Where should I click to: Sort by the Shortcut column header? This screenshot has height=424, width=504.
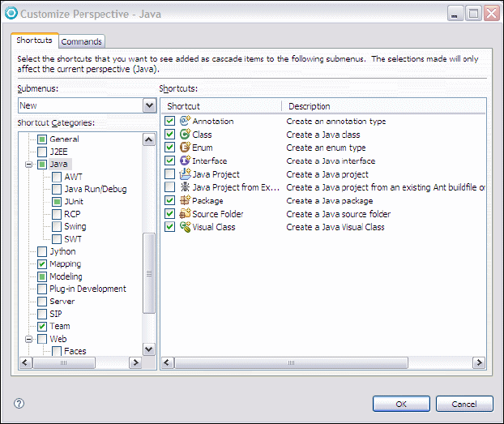[x=221, y=106]
